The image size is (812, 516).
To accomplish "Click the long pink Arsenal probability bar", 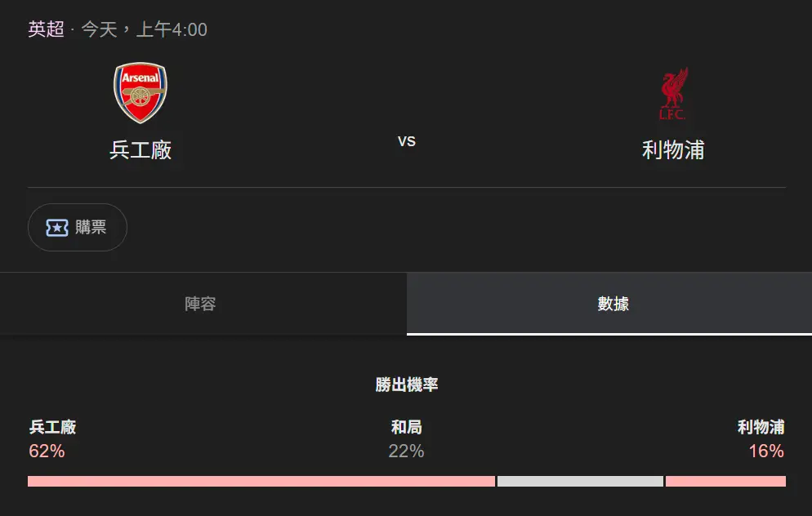I will tap(261, 481).
